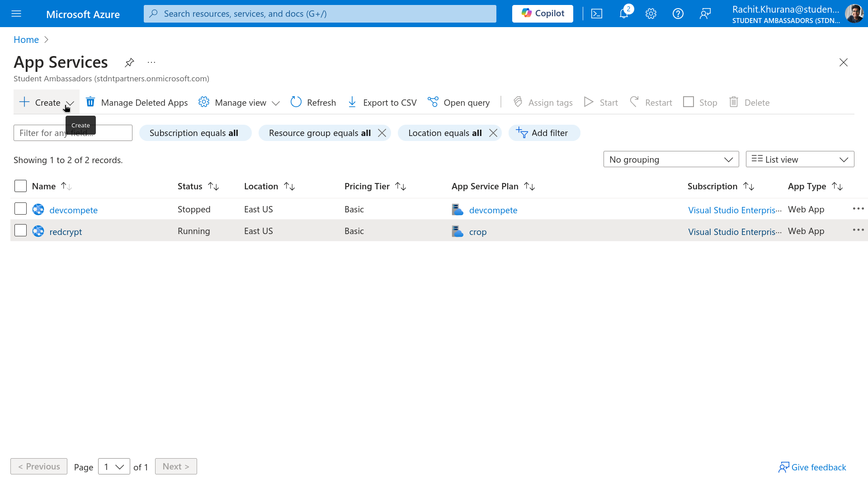Image resolution: width=868 pixels, height=488 pixels.
Task: Click the Manage Deleted Apps trash icon
Action: (x=90, y=102)
